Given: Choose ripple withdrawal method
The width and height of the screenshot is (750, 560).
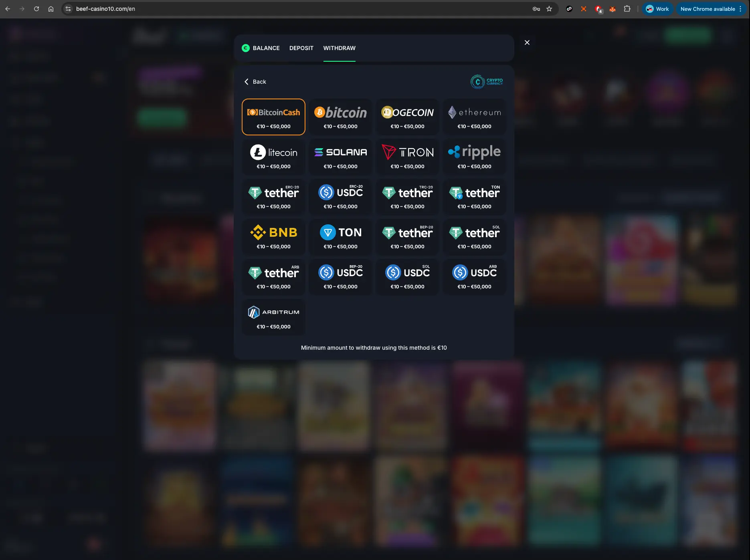Looking at the screenshot, I should [474, 157].
